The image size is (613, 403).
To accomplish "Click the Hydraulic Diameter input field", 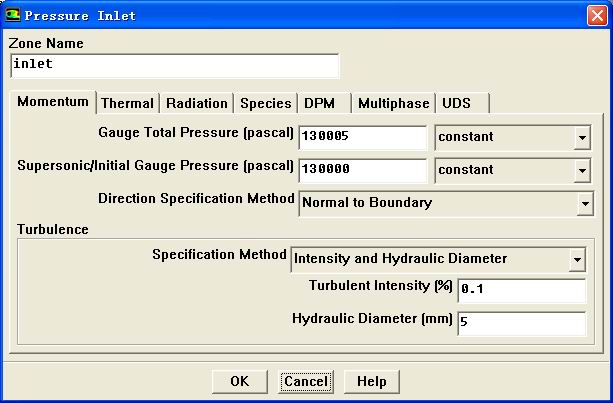I will [x=520, y=323].
